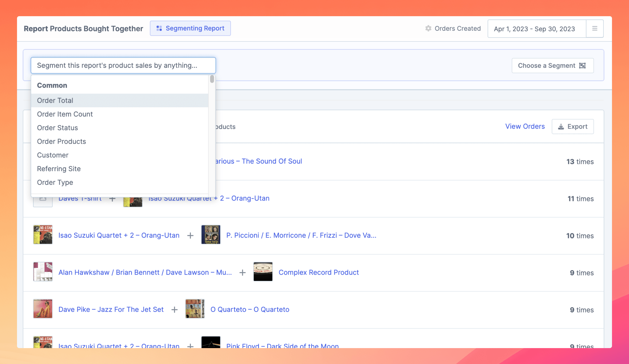
Task: Click the plus icon between Orang-Utan and Dove Va...
Action: [190, 235]
